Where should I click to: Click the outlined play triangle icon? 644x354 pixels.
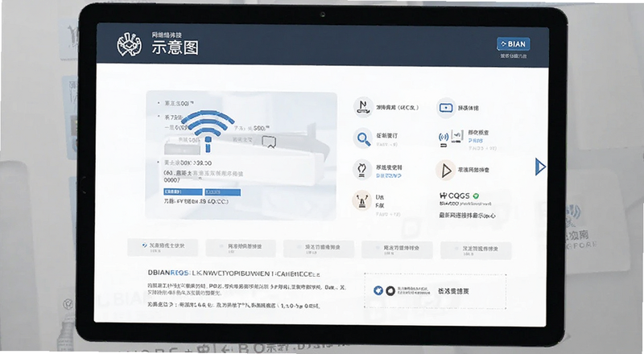pyautogui.click(x=446, y=171)
